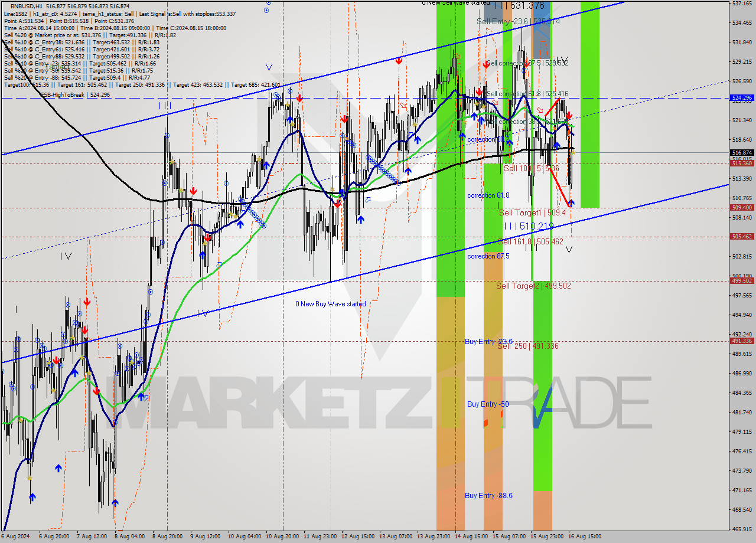The width and height of the screenshot is (756, 543).
Task: Click the 486.990 price axis value
Action: 742,373
